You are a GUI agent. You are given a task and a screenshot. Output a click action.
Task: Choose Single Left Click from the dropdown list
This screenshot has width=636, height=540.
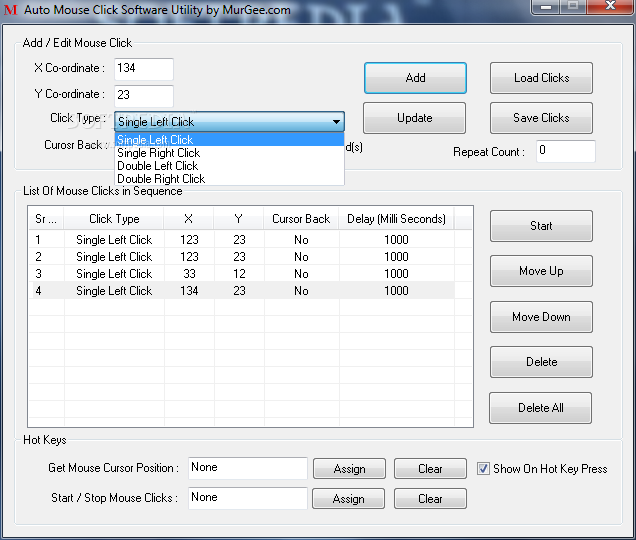point(230,140)
